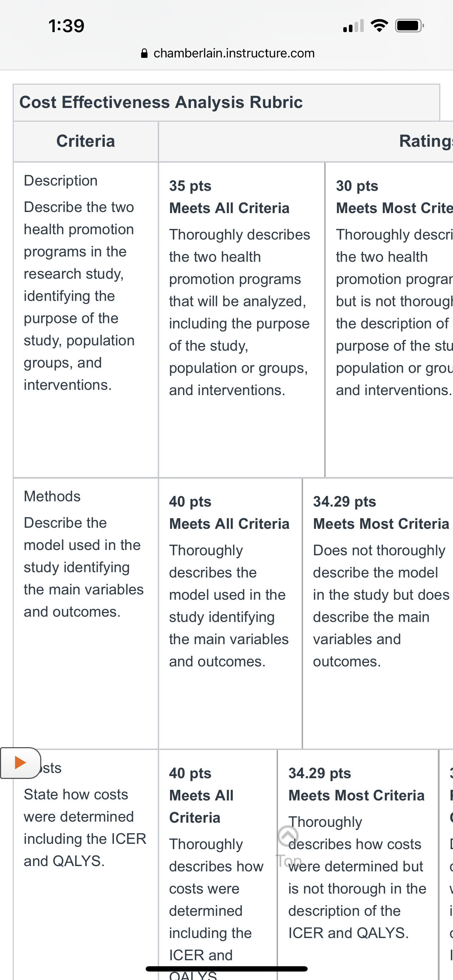The width and height of the screenshot is (453, 980).
Task: Tap the Wi-Fi status icon
Action: (x=379, y=25)
